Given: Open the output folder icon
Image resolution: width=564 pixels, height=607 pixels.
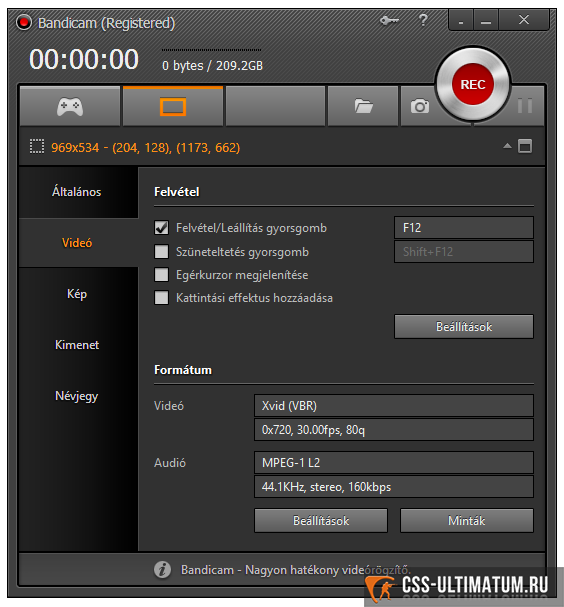Looking at the screenshot, I should tap(363, 106).
